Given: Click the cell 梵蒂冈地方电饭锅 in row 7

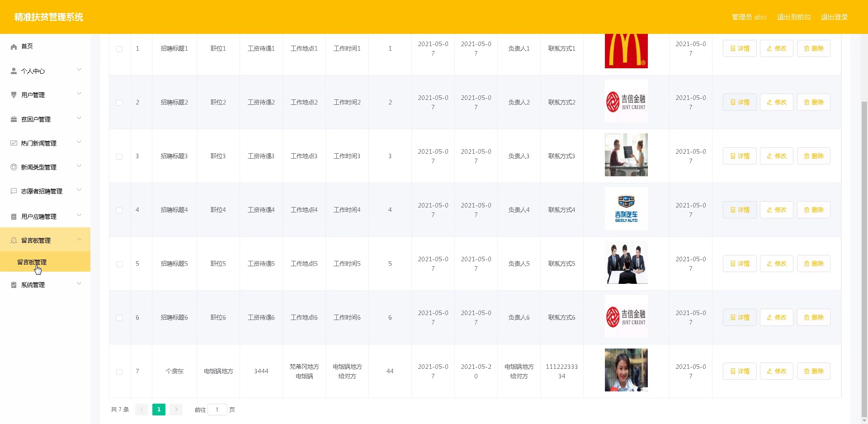Looking at the screenshot, I should [304, 371].
